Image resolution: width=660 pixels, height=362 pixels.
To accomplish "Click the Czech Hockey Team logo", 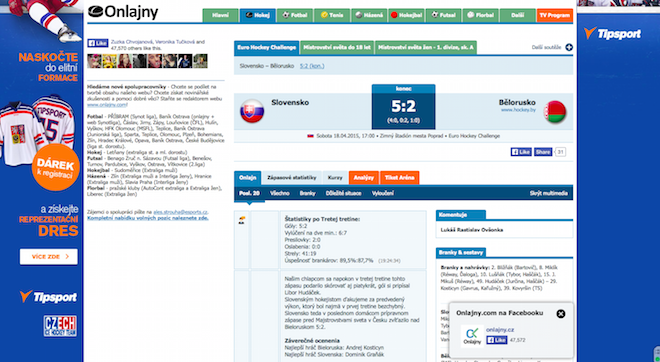I will [60, 326].
